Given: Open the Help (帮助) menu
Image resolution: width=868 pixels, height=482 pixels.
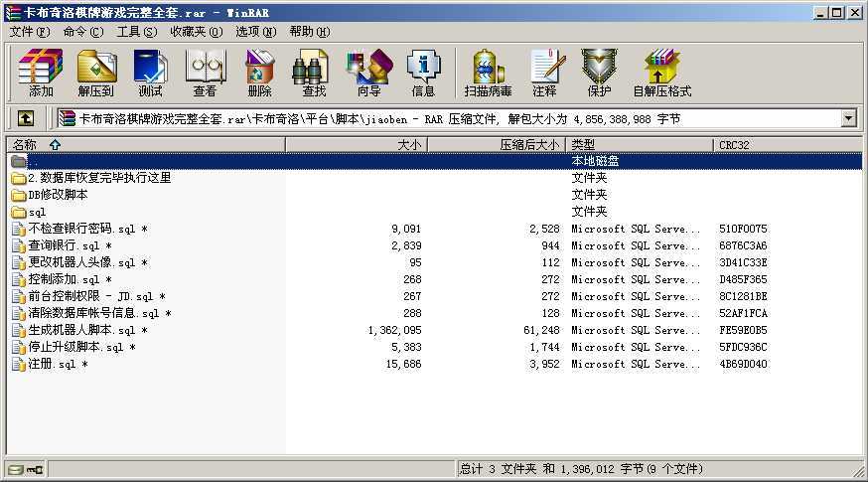Looking at the screenshot, I should [x=310, y=32].
